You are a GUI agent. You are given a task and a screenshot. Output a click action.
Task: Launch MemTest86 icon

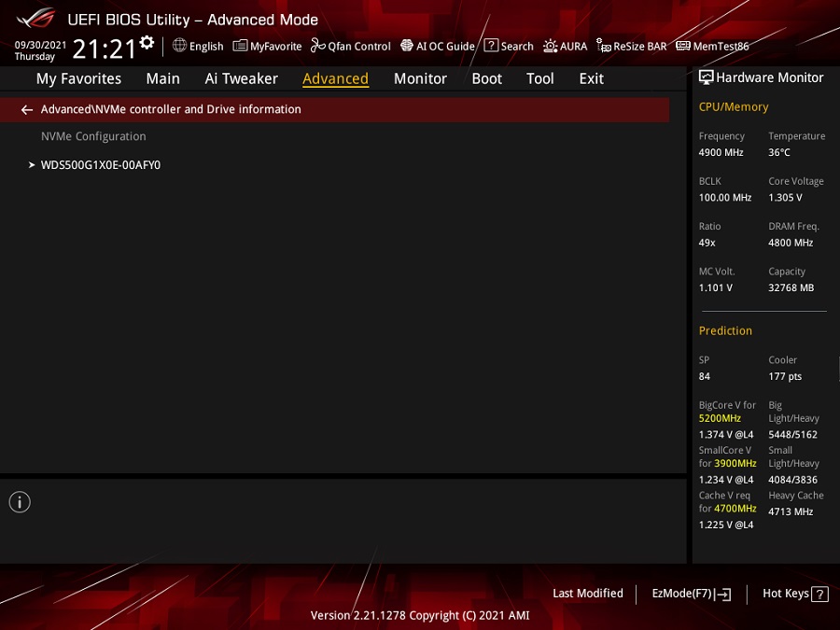tap(683, 46)
